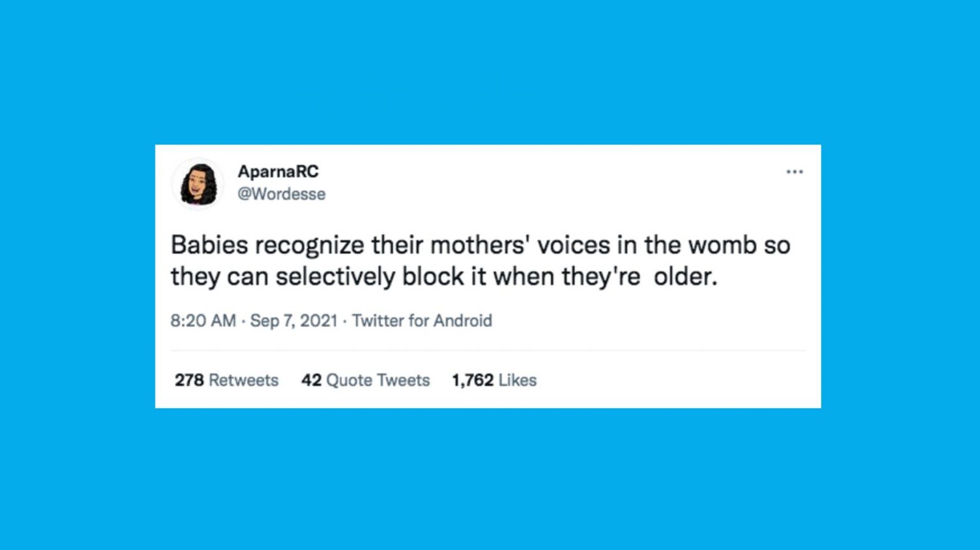Click AparnaRC's cartoon profile avatar
Viewport: 980px width, 550px height.
pos(198,184)
